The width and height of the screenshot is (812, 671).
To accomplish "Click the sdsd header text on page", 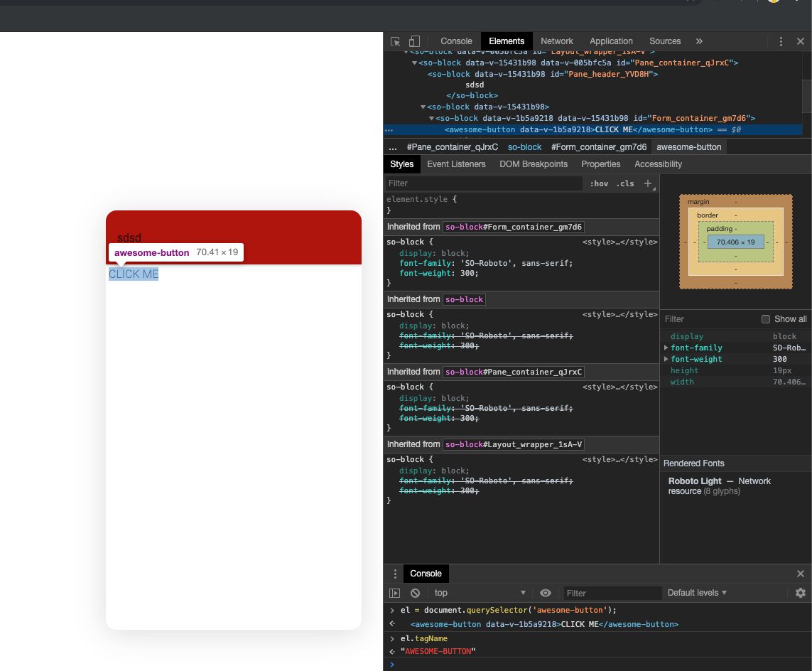I will click(129, 238).
